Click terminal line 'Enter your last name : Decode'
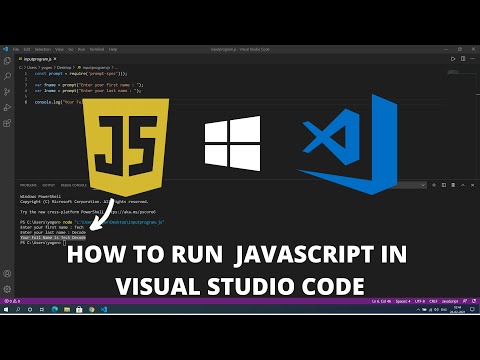Viewport: 480px width, 360px height. coord(53,232)
